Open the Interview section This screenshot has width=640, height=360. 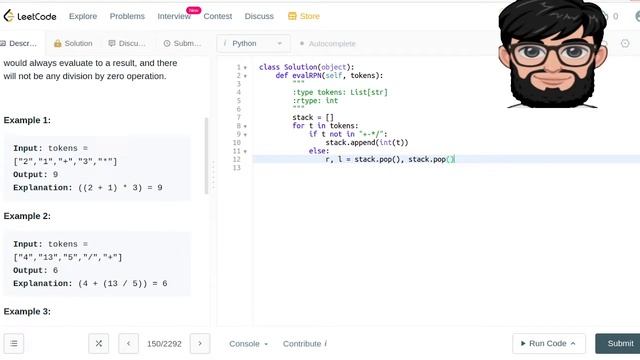click(x=174, y=16)
